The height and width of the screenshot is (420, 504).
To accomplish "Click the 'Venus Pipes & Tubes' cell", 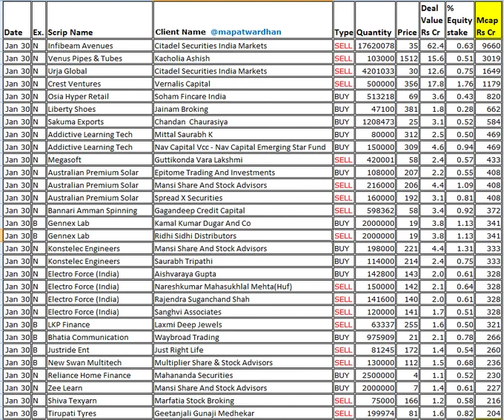I will 99,59.
